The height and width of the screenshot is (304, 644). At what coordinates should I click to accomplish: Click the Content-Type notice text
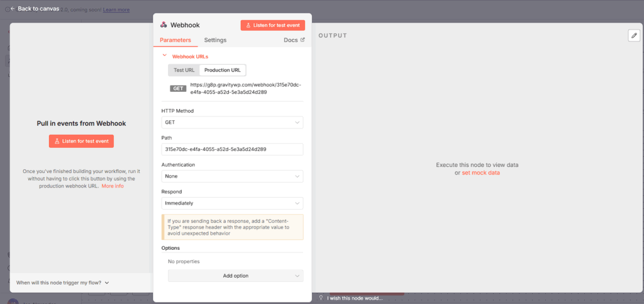[230, 227]
